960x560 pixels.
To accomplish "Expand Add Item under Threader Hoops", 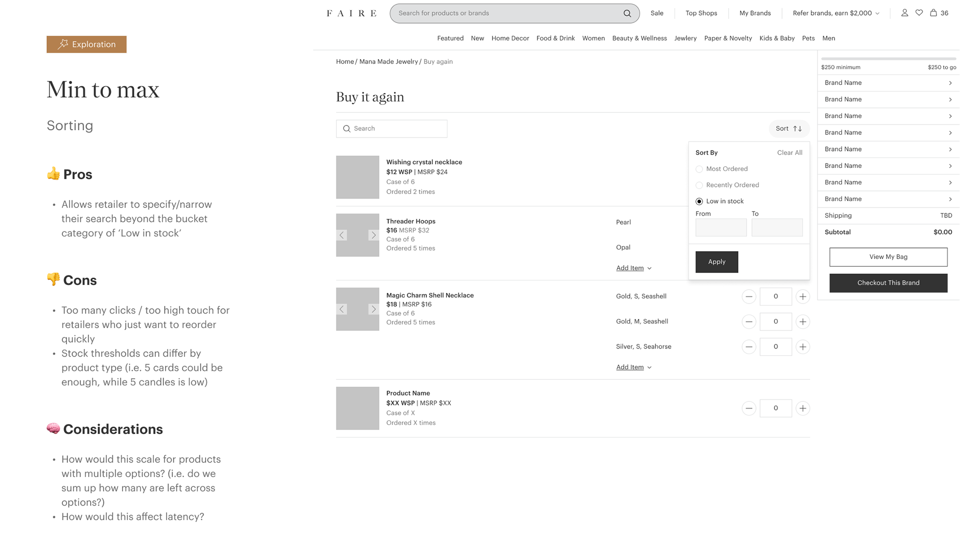I will (x=633, y=268).
